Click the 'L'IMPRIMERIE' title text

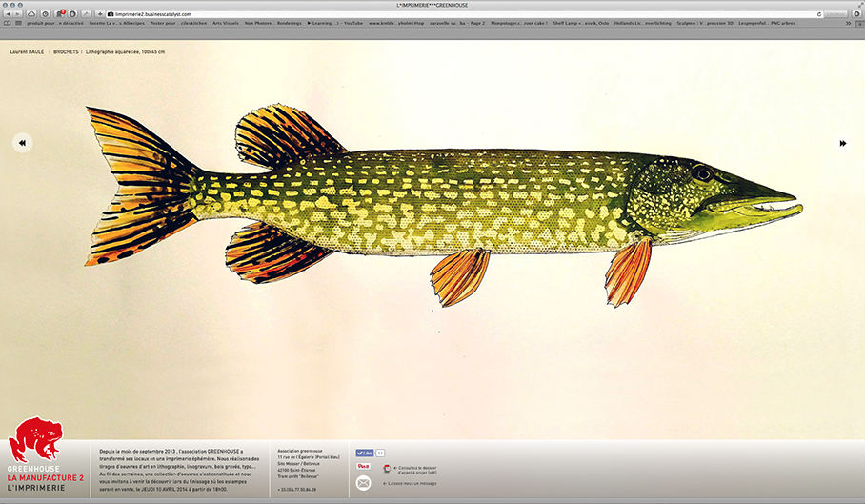pyautogui.click(x=36, y=488)
